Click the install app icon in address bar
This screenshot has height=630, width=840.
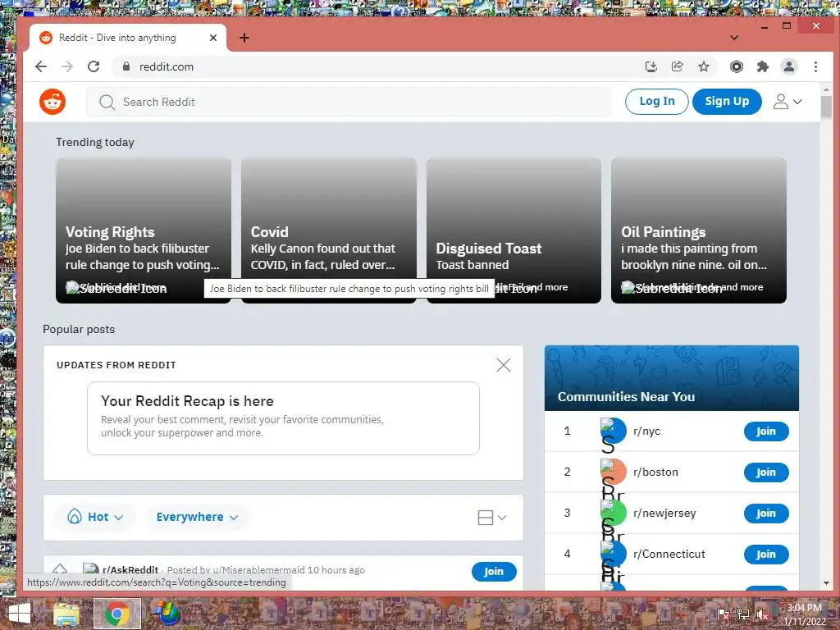651,66
